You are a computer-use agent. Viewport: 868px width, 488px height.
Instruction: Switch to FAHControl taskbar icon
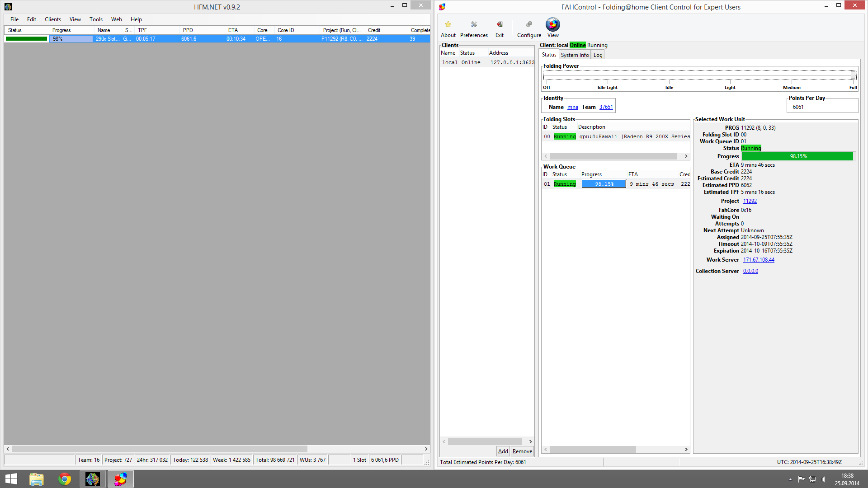120,479
